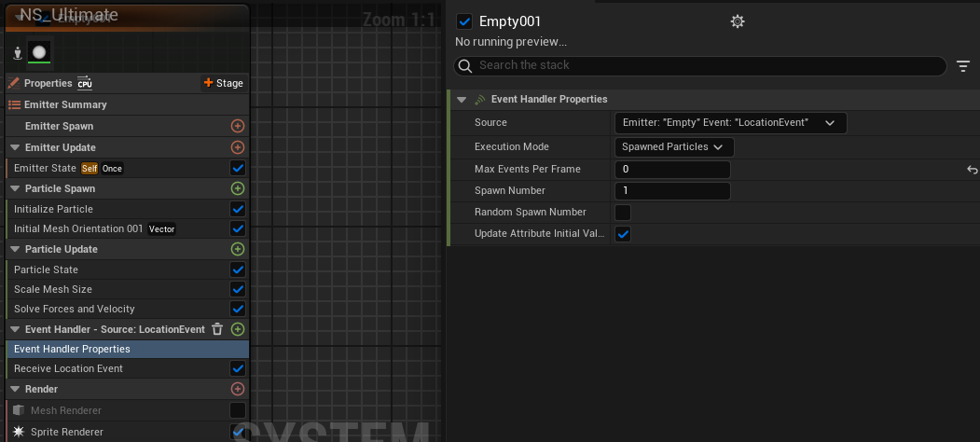The width and height of the screenshot is (980, 442).
Task: Collapse the Event Handler Properties section
Action: click(x=462, y=100)
